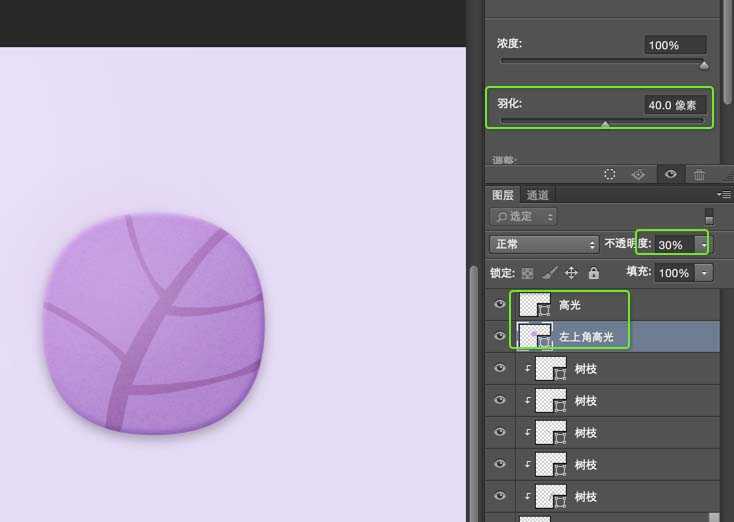Click the apply mask icon

point(638,174)
